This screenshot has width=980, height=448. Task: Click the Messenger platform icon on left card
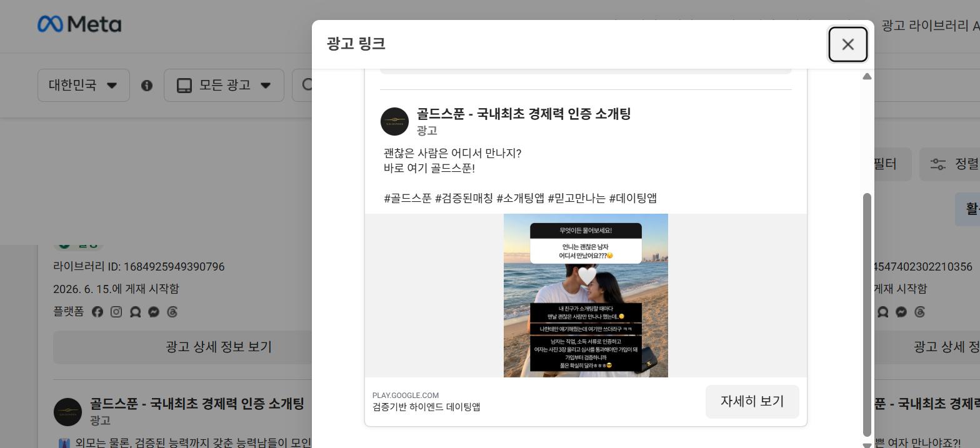[154, 312]
